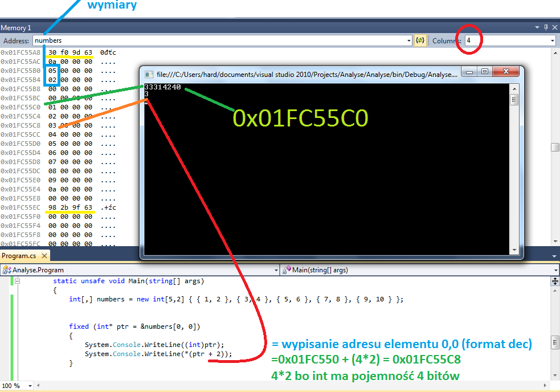The image size is (560, 392).
Task: Toggle auto-hide pin on Memory 1 panel
Action: point(546,27)
